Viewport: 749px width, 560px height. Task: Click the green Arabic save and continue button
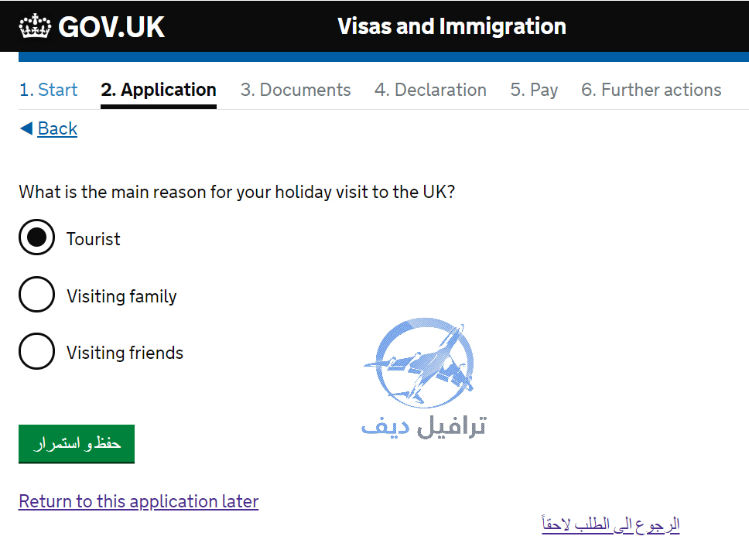[77, 444]
